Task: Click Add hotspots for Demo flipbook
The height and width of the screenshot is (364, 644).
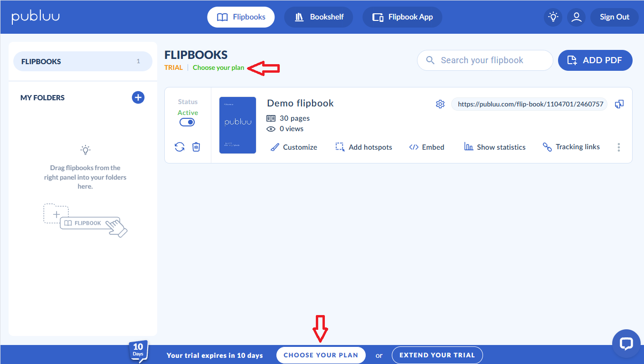Action: coord(364,147)
